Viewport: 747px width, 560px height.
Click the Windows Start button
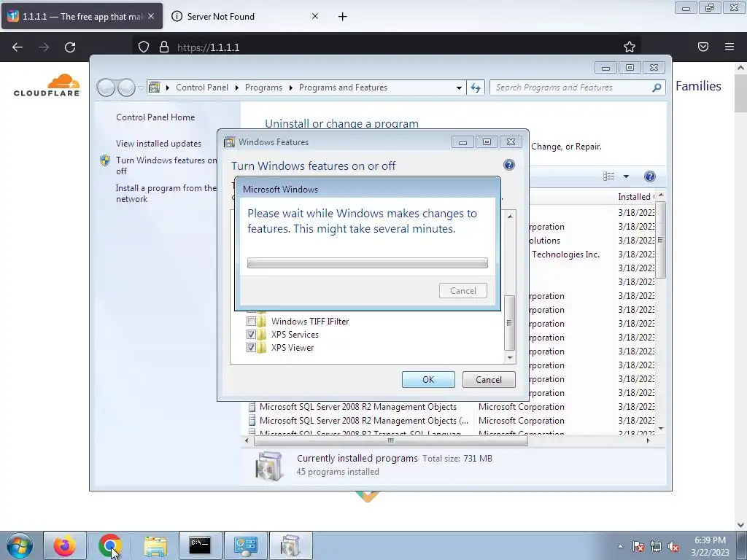click(x=19, y=545)
